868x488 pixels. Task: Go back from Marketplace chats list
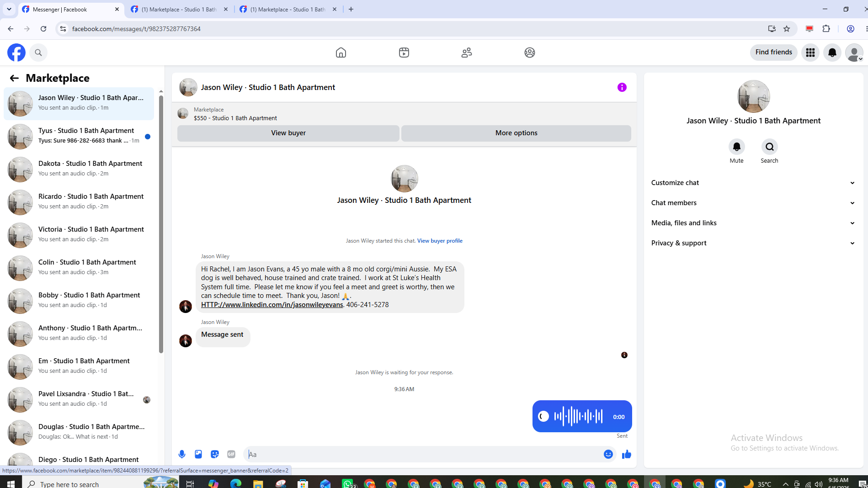pos(14,78)
